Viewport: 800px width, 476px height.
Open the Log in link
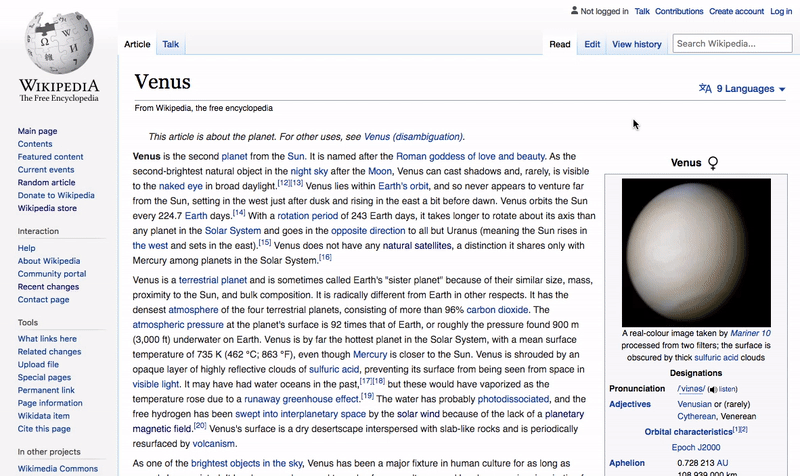click(x=781, y=12)
